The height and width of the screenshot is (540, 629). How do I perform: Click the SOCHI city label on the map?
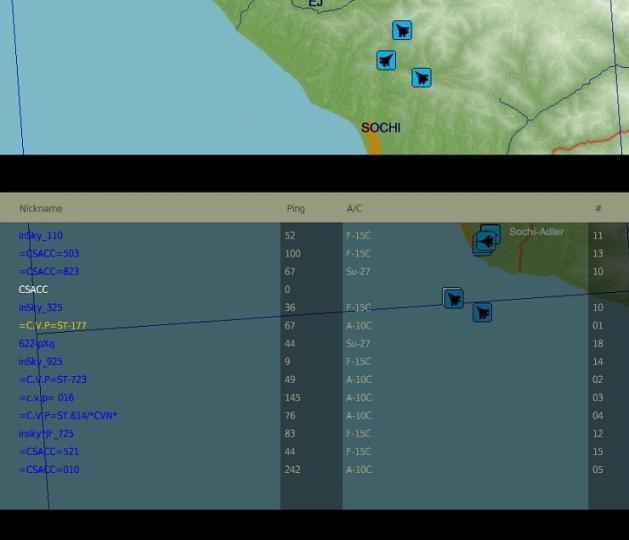[380, 128]
